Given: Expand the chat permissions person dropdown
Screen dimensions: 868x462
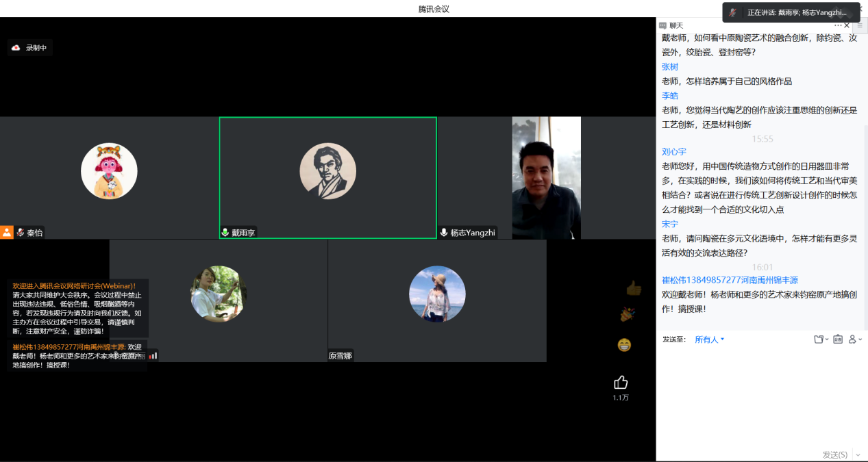Looking at the screenshot, I should (x=855, y=339).
